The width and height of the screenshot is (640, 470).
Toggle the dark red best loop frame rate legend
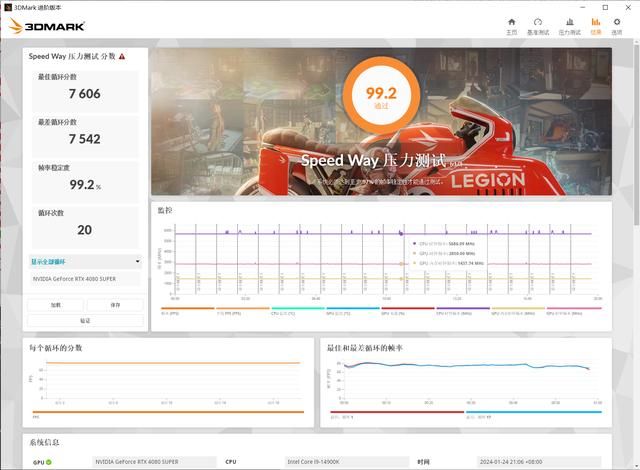click(x=397, y=414)
